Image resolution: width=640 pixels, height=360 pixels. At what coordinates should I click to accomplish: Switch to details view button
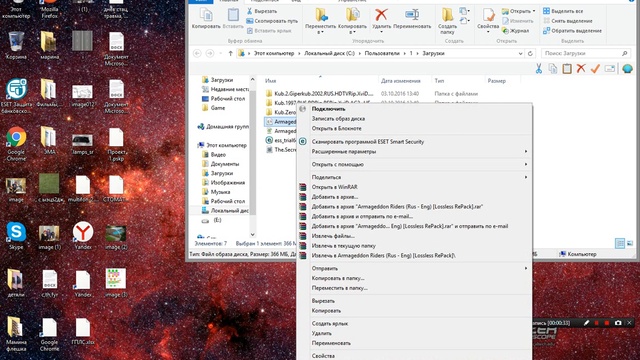coord(620,244)
